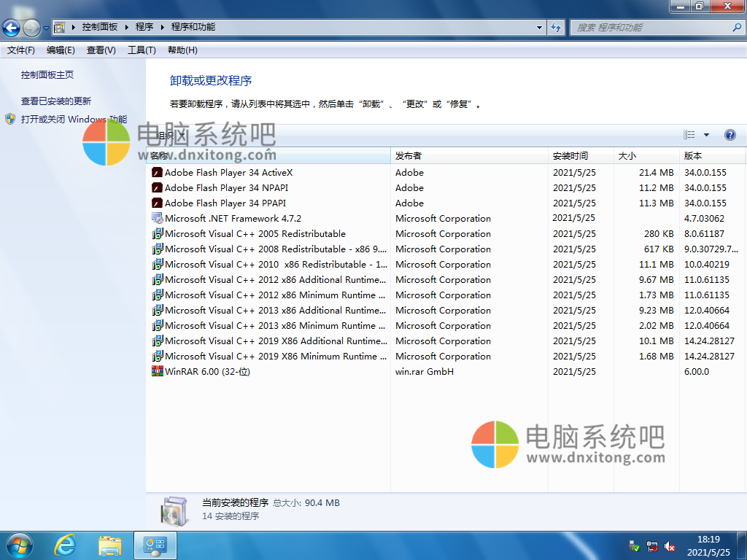Select the WinRAR 6.00 program icon
747x560 pixels.
158,371
